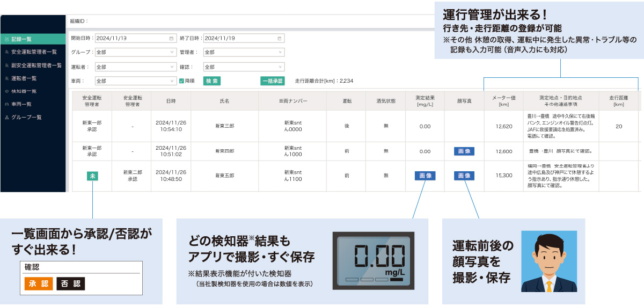Toggle the 降順 checkbox

[181, 81]
